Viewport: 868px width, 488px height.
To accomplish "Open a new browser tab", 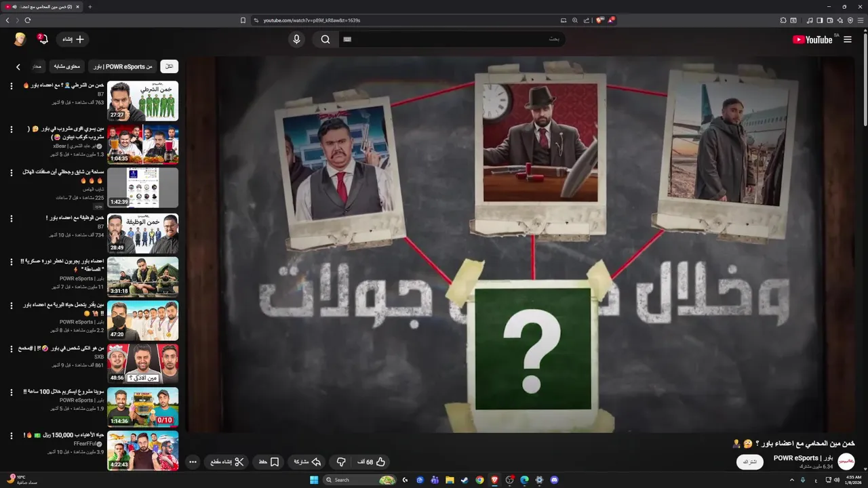I will (x=90, y=7).
